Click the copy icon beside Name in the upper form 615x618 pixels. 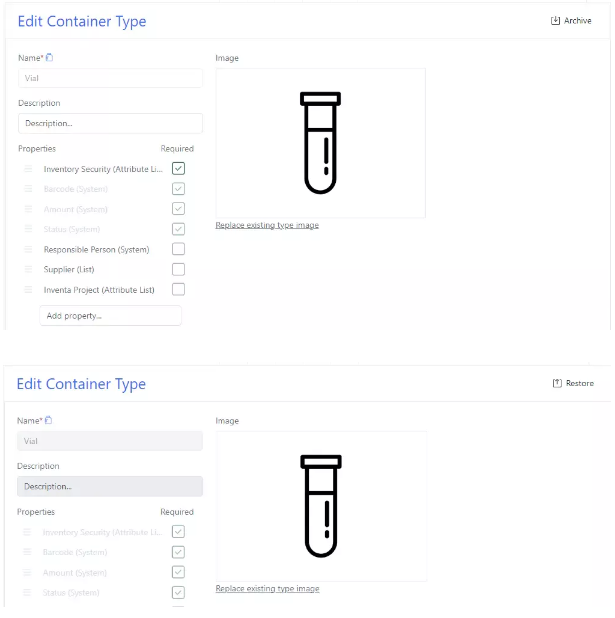50,58
